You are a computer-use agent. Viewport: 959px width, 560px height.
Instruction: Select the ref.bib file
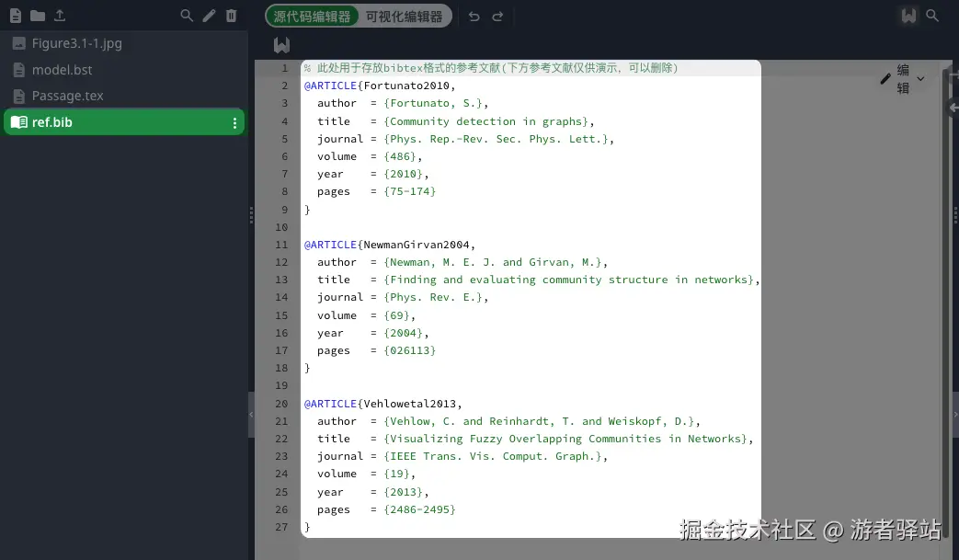[x=124, y=122]
